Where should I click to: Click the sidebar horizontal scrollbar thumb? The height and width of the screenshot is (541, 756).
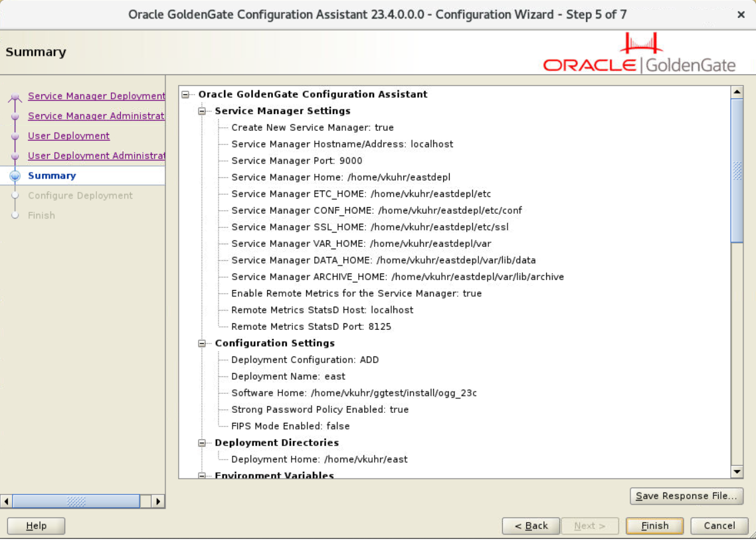pyautogui.click(x=76, y=501)
